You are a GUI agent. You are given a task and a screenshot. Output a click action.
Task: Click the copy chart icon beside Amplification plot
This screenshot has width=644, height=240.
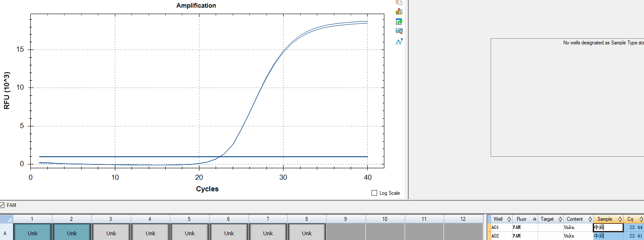399,2
